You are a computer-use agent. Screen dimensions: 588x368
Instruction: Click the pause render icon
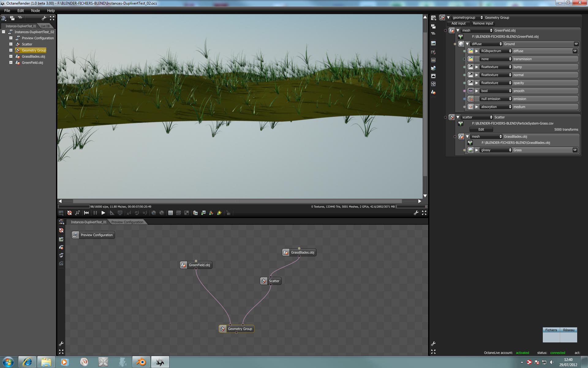pyautogui.click(x=95, y=213)
